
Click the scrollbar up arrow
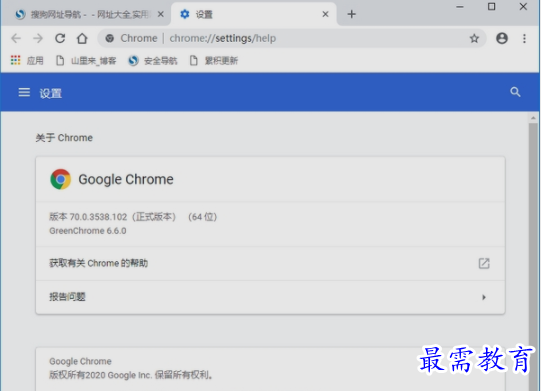tap(533, 118)
